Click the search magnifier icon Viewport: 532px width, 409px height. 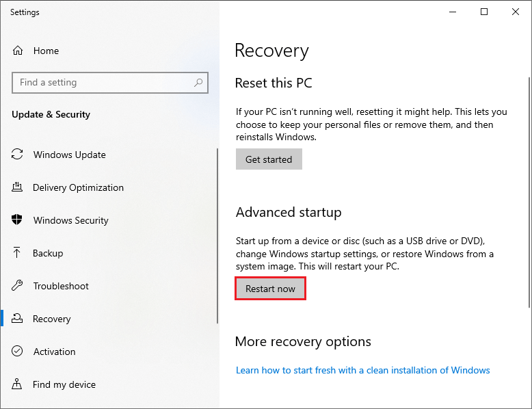tap(198, 83)
